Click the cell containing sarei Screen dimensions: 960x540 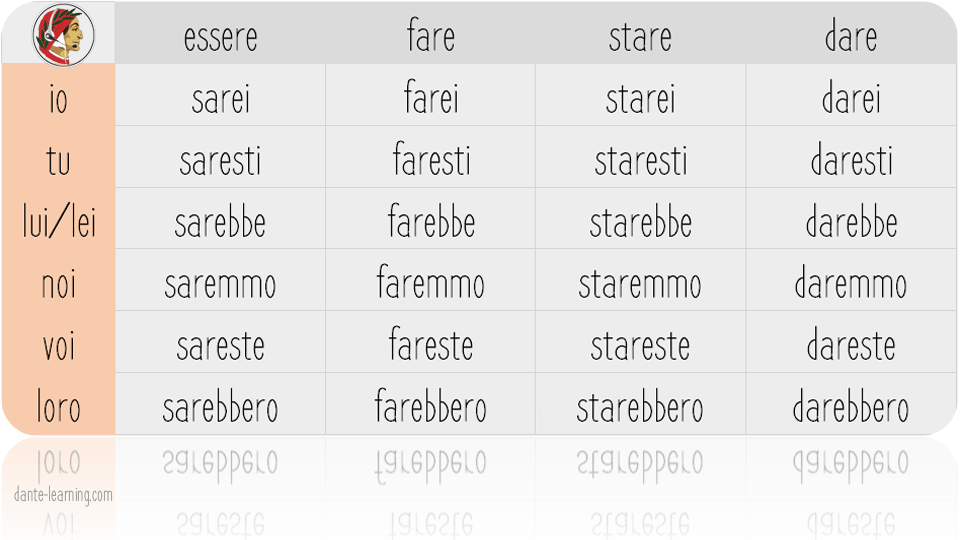point(220,98)
